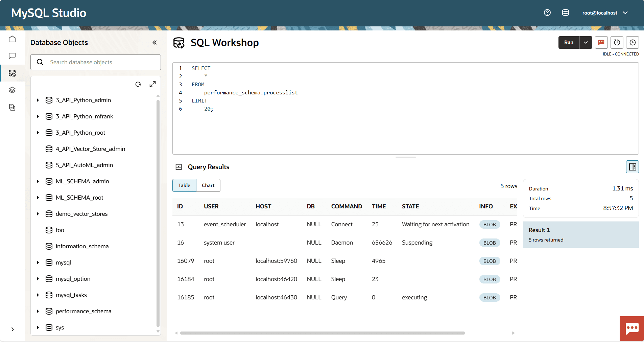Click the database icon next to mysql_tasks

pos(49,295)
